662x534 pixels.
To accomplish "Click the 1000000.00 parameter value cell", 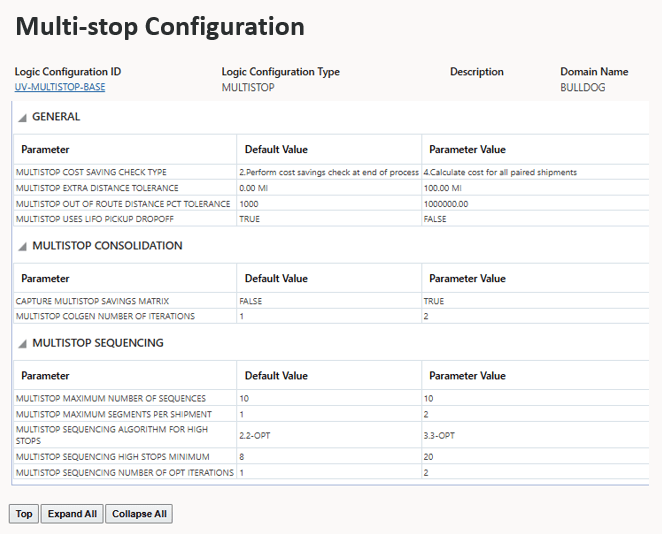I will 446,203.
